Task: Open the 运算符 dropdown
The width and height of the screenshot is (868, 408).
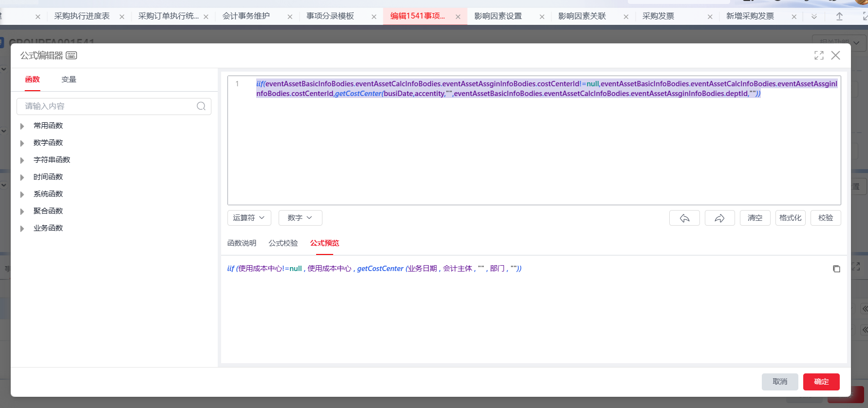Action: coord(249,218)
